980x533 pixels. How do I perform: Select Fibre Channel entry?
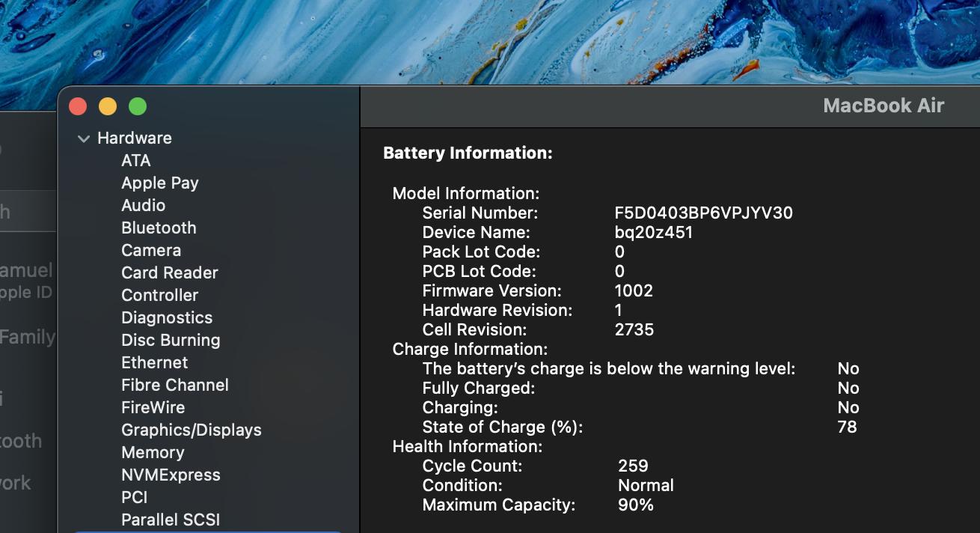175,385
